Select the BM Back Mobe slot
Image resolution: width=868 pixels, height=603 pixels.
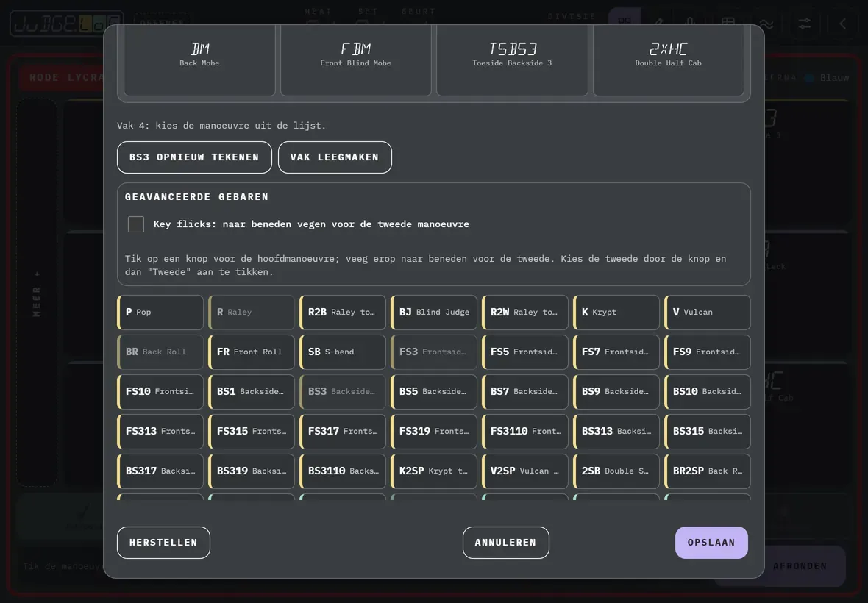pos(199,60)
